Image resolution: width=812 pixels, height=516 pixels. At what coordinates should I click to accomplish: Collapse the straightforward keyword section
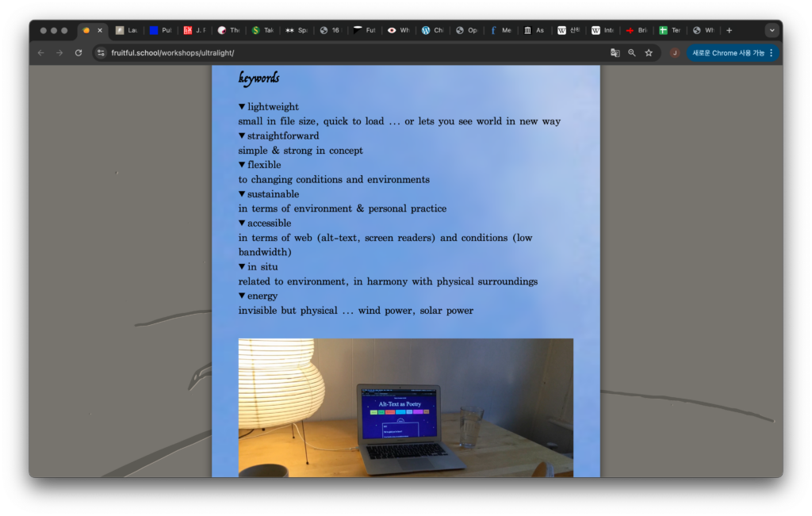(x=243, y=136)
